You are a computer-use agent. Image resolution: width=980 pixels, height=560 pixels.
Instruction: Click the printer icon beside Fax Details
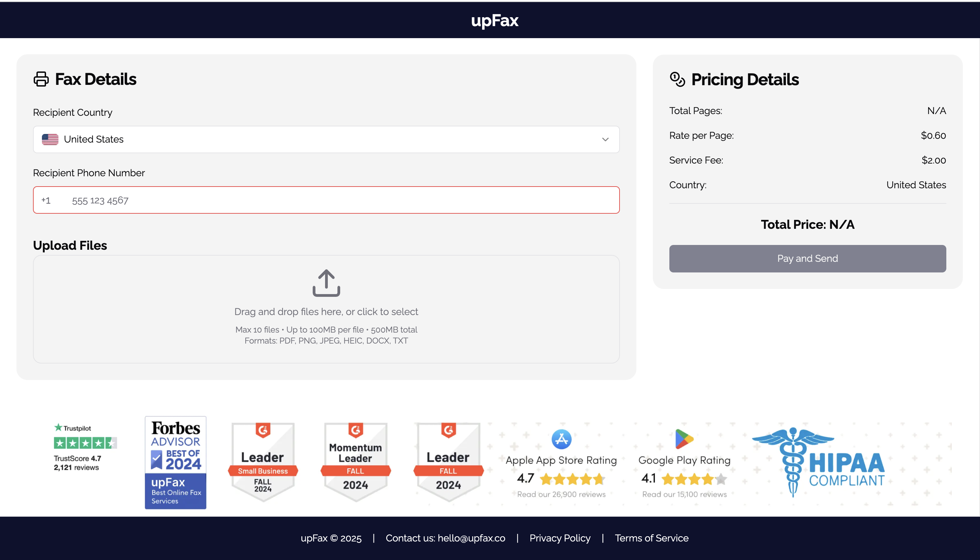(x=41, y=79)
